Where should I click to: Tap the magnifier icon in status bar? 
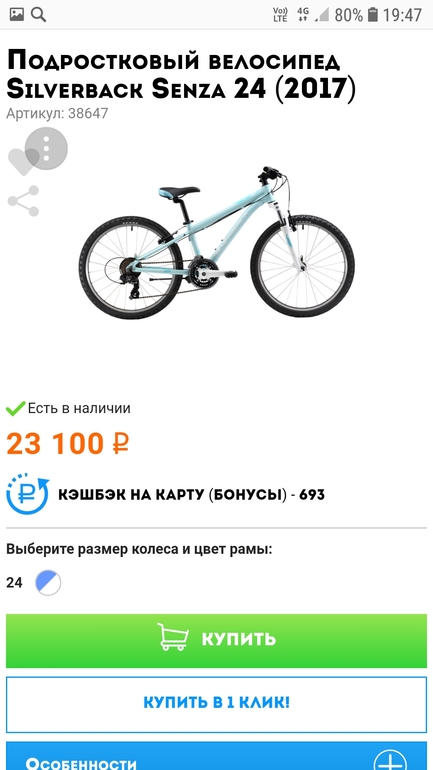[38, 15]
